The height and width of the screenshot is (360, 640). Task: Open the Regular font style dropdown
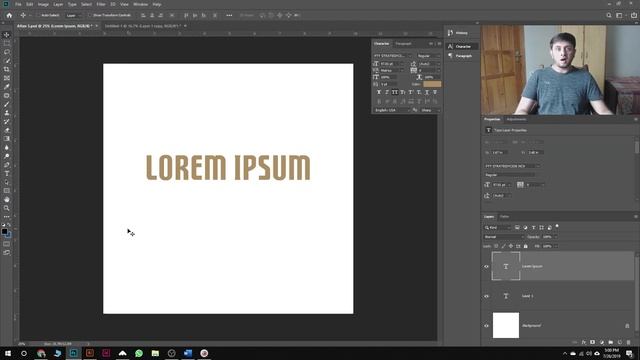(429, 56)
